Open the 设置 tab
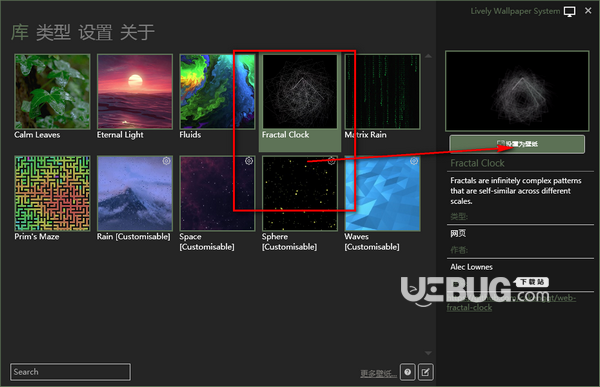600x387 pixels. click(95, 32)
